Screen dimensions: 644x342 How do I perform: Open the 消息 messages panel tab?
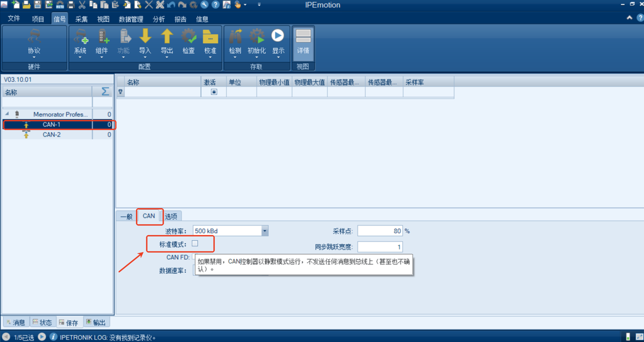click(15, 322)
